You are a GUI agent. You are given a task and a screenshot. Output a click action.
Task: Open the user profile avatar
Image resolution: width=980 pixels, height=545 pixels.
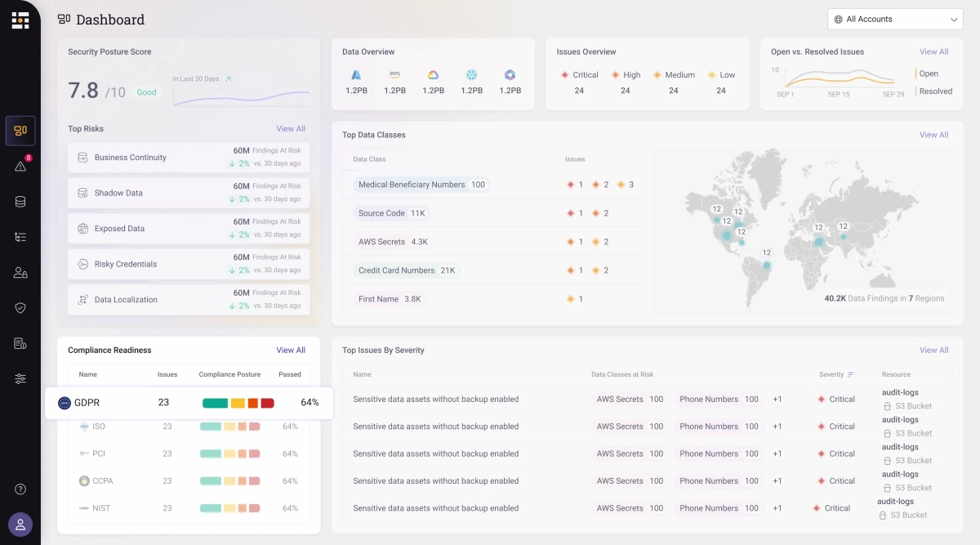20,525
